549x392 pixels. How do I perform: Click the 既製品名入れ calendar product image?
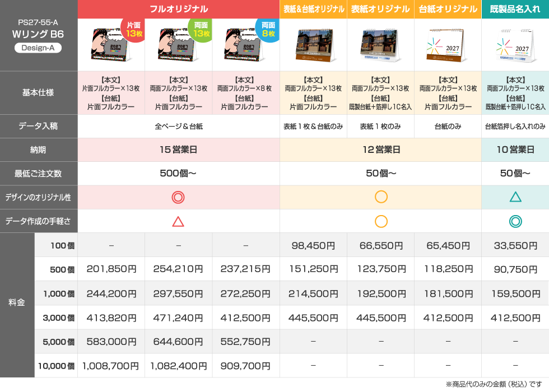click(x=516, y=45)
